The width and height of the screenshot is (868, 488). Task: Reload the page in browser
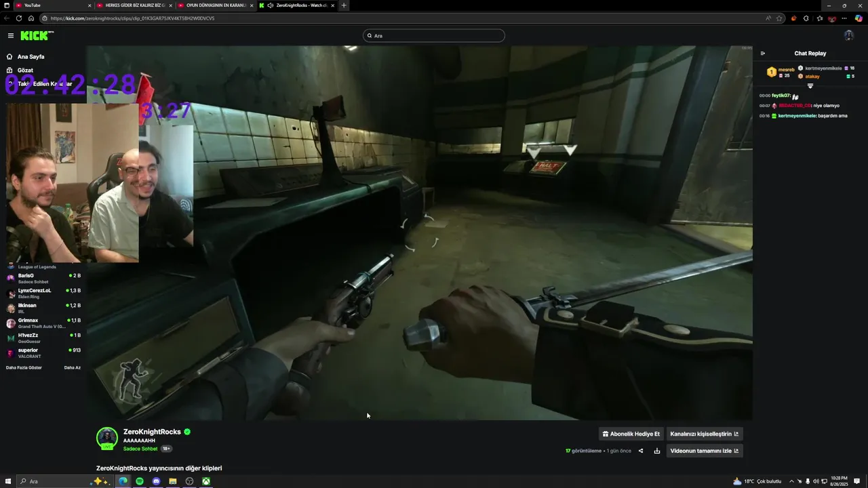click(x=19, y=18)
